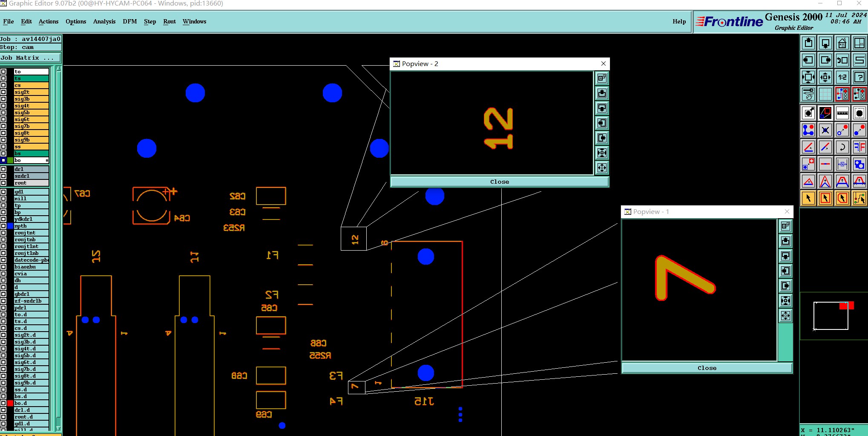Click the pan up icon in main toolbar

click(x=808, y=43)
